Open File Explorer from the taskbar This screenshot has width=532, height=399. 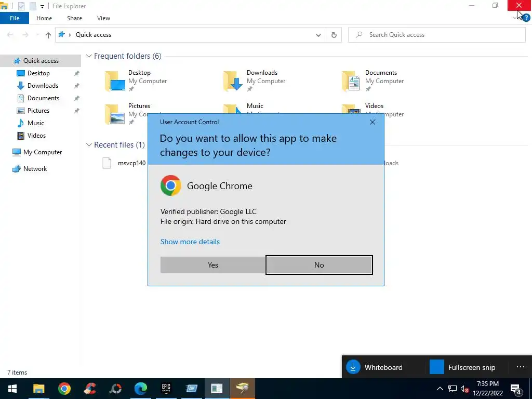[38, 389]
